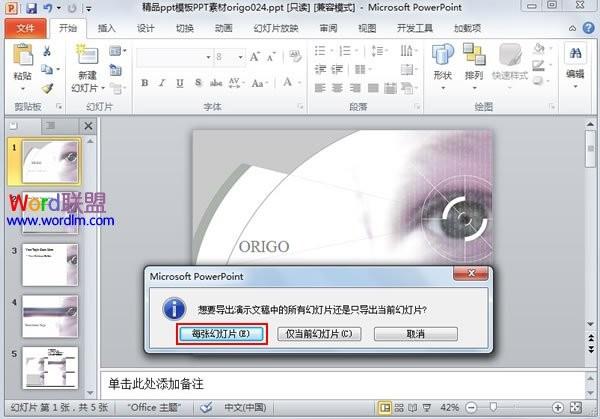Click the Arrange (排列) icon
The width and height of the screenshot is (600, 419).
(x=474, y=54)
